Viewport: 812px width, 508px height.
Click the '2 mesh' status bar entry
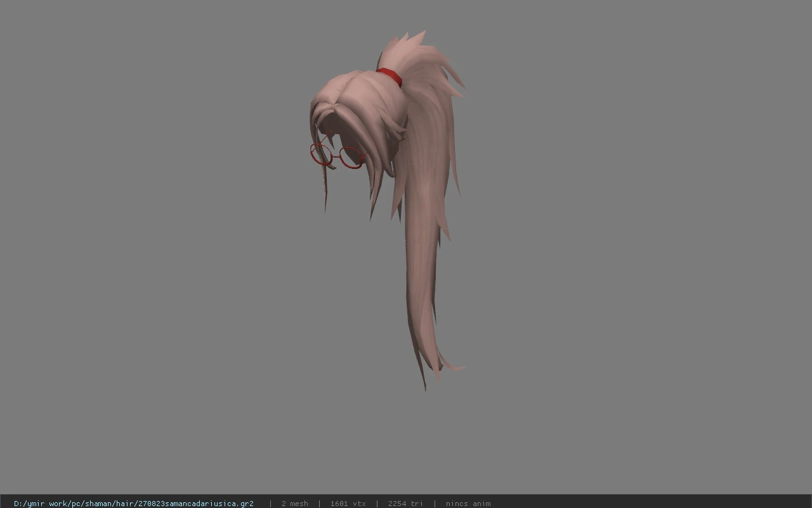pyautogui.click(x=295, y=504)
